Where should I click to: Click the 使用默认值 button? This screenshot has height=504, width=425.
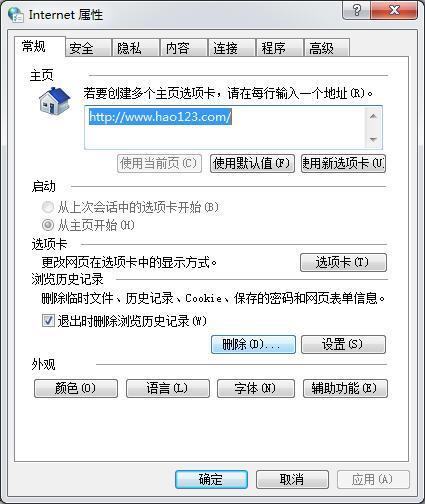click(252, 163)
